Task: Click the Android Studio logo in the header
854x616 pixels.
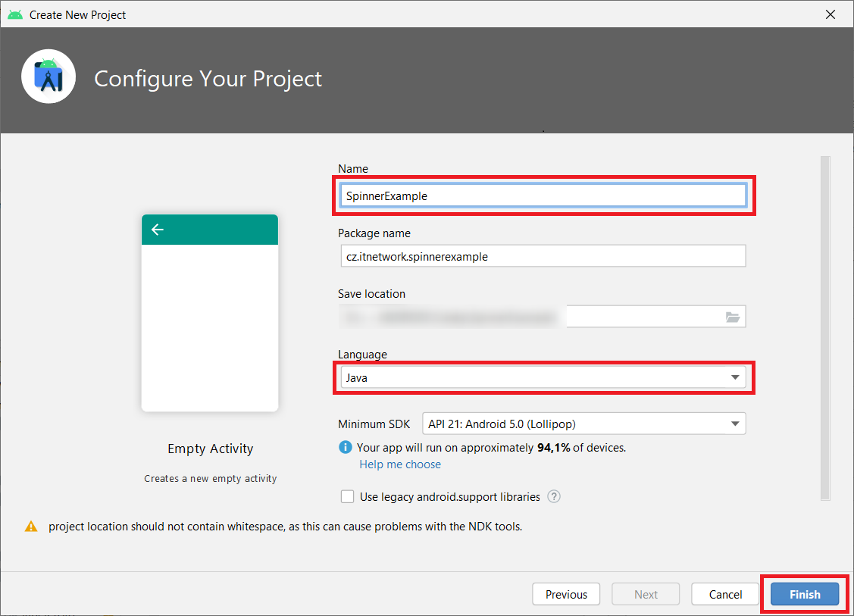Action: coord(48,76)
